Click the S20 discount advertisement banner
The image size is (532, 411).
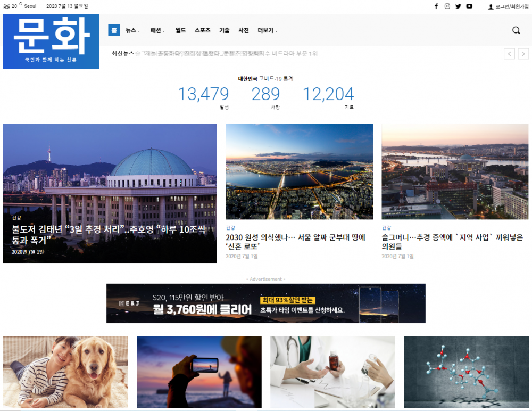tap(265, 303)
